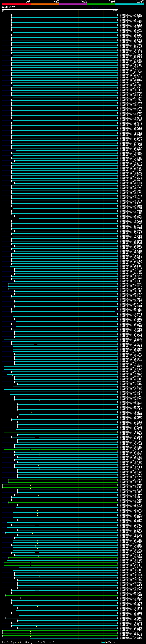Viewport: 146px width, 644px height.
Task: Click the AV414257 query name
Action: (x=8, y=7)
